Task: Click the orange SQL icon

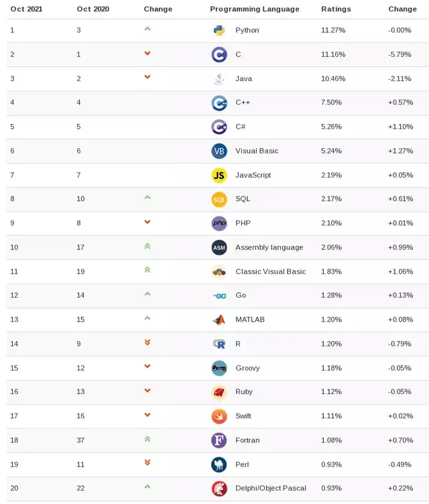Action: (x=219, y=199)
